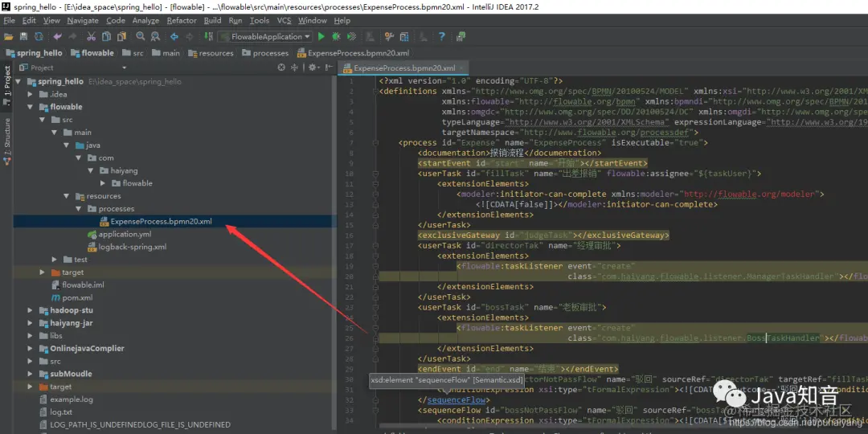Click the Back navigation arrow

pyautogui.click(x=174, y=36)
